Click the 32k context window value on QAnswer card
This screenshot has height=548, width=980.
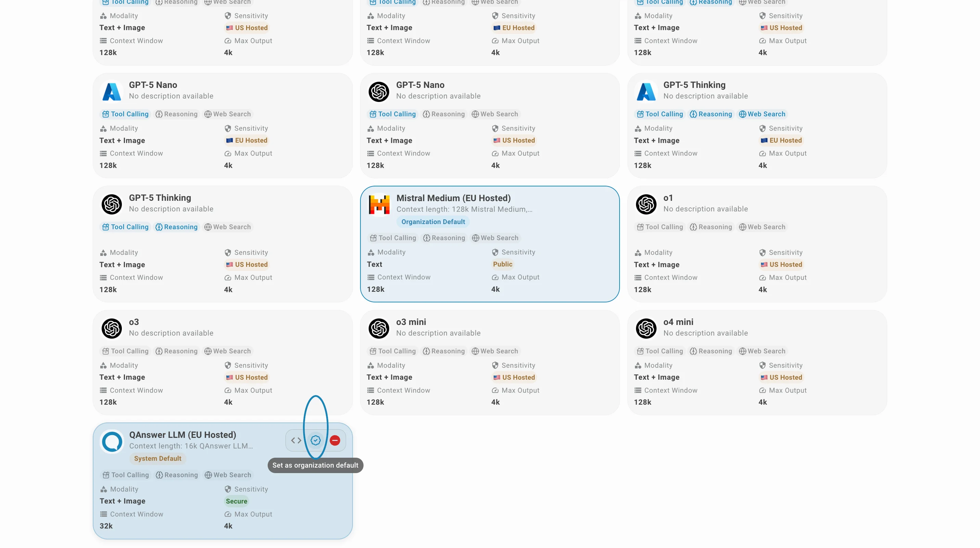[106, 526]
